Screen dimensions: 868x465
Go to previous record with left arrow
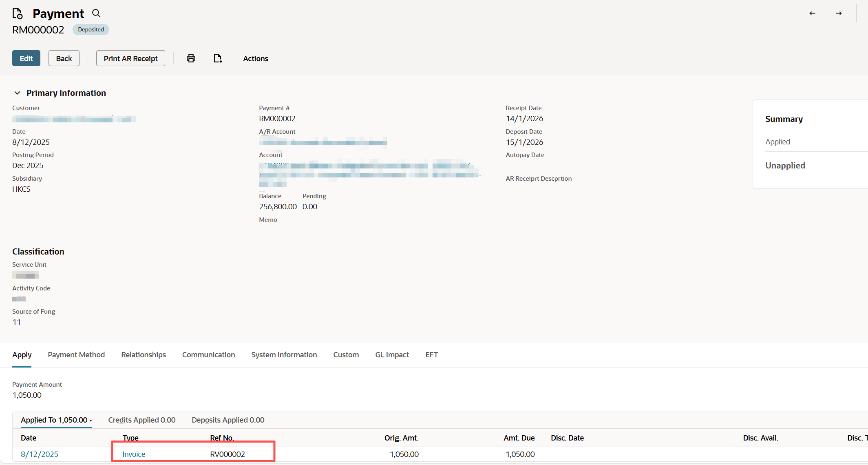click(812, 13)
